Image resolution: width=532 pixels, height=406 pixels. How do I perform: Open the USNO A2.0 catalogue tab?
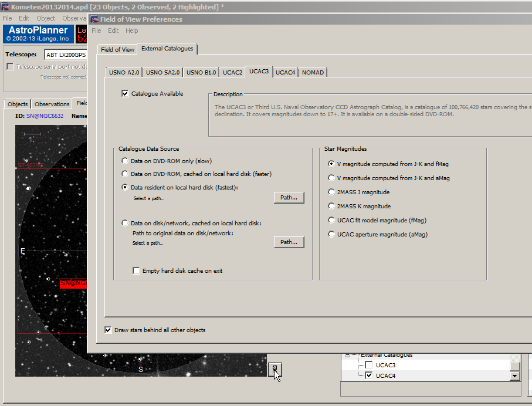(124, 72)
